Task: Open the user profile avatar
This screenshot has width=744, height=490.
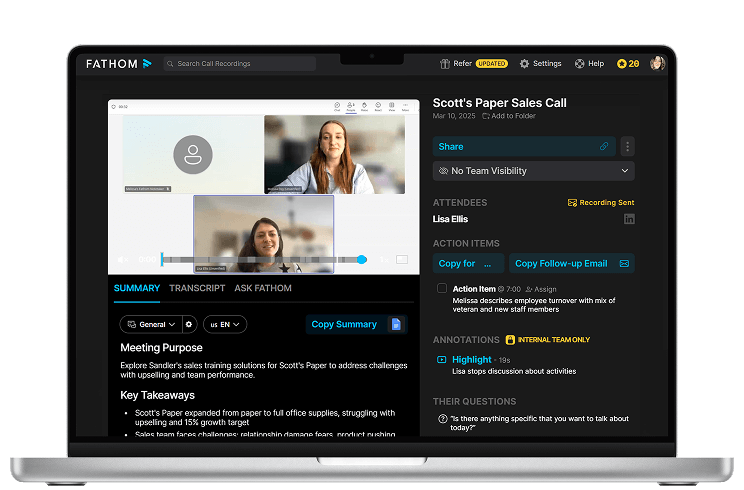Action: 657,63
